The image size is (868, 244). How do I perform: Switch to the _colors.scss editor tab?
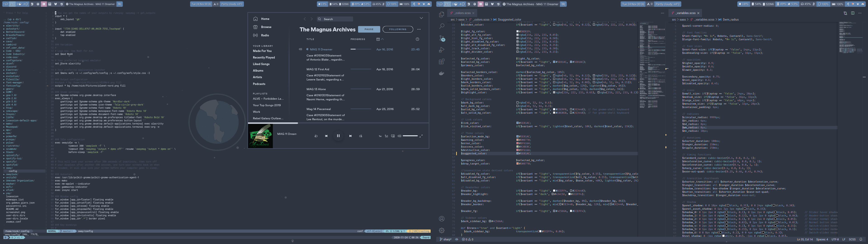point(462,13)
